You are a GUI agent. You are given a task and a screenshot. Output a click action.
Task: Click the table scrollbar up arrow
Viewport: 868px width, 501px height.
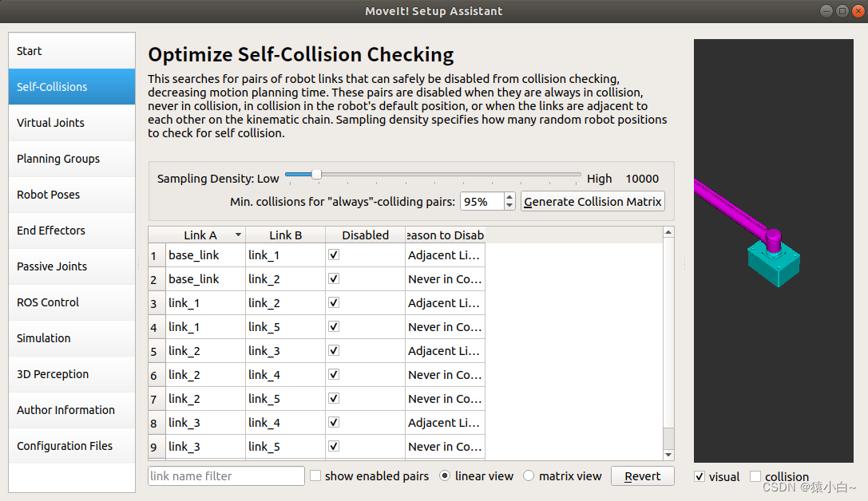click(x=668, y=232)
